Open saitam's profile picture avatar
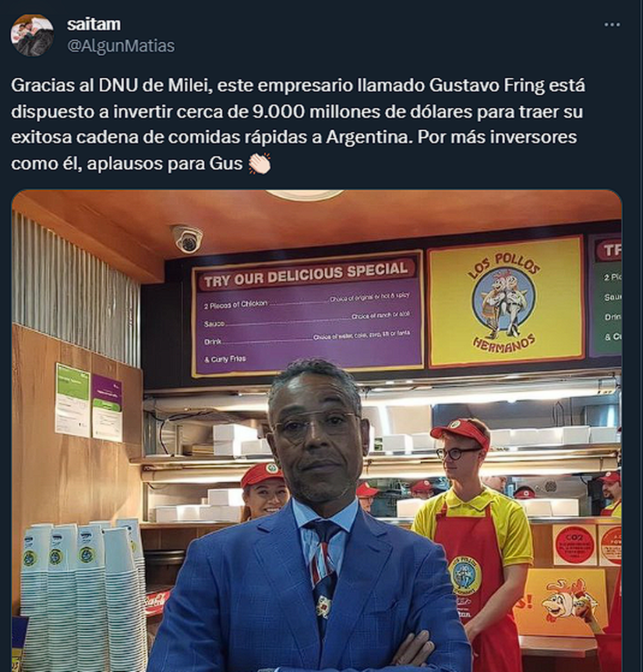The image size is (643, 672). (32, 35)
